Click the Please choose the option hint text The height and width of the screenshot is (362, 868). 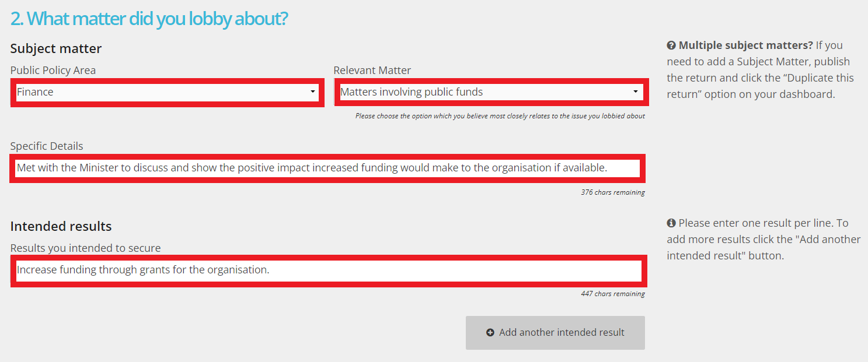coord(500,116)
